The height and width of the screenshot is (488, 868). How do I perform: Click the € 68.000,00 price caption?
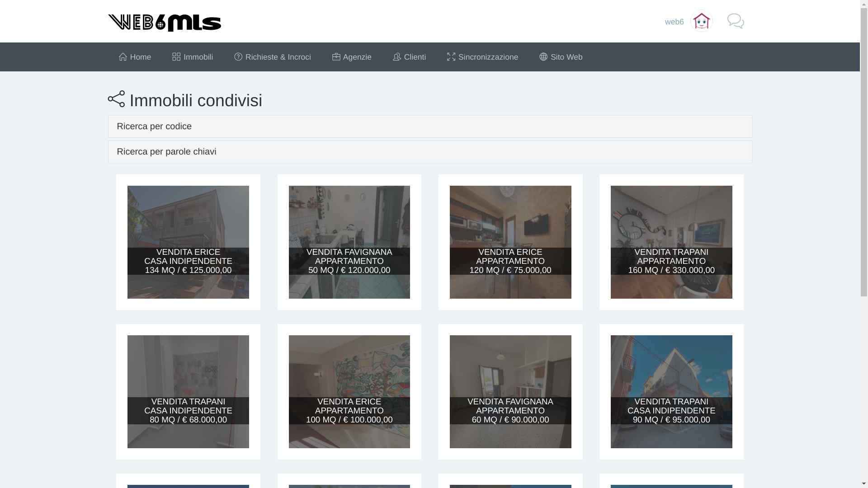205,420
